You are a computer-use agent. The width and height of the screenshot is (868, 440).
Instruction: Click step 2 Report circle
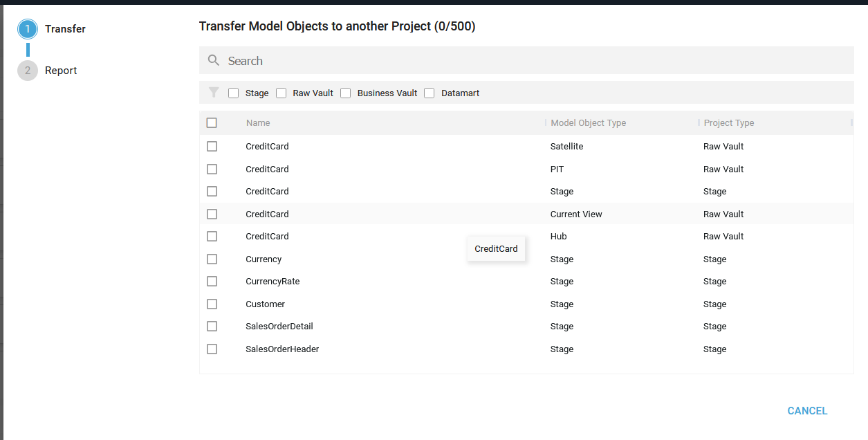coord(28,71)
